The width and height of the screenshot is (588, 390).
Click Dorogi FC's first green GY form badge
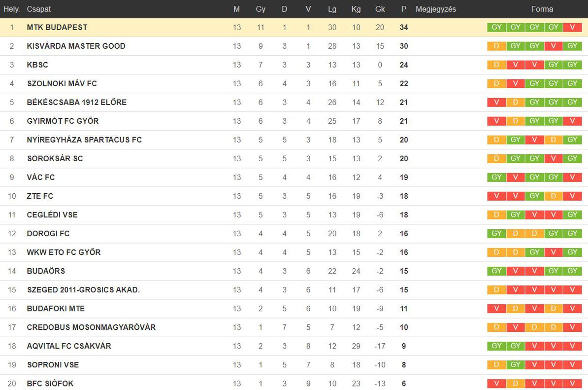pos(496,234)
